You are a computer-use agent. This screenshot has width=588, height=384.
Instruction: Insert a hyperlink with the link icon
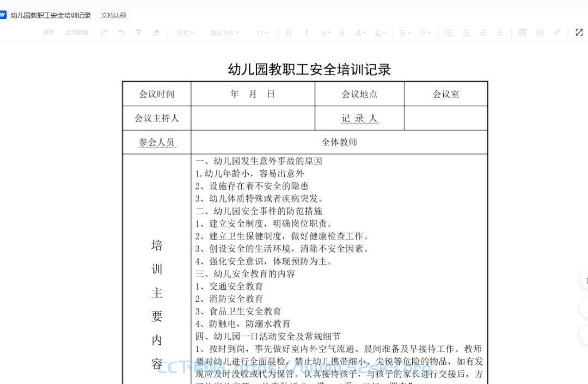coord(558,33)
